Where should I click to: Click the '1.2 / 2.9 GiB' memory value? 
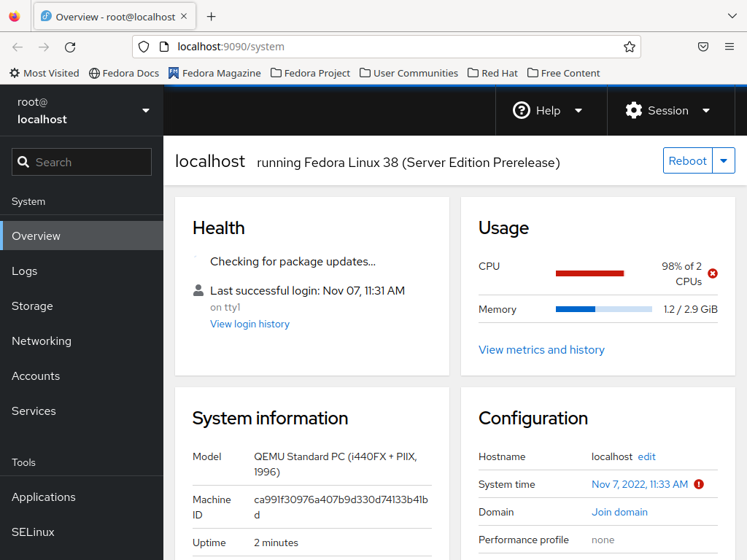pyautogui.click(x=690, y=309)
